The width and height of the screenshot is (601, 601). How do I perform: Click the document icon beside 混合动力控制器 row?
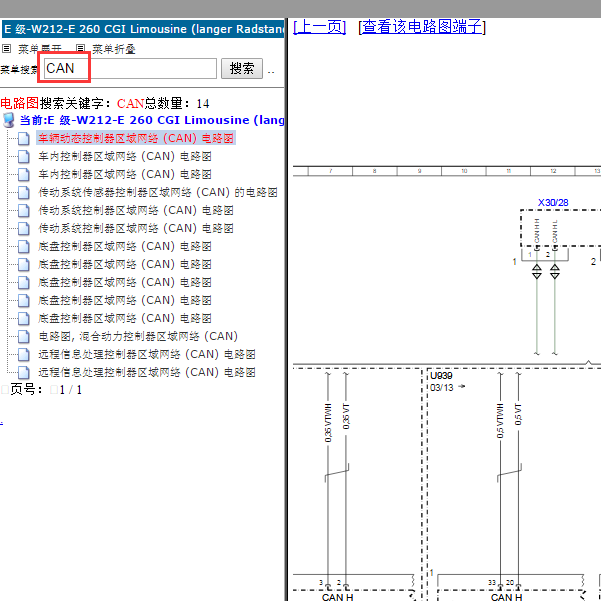(x=23, y=337)
